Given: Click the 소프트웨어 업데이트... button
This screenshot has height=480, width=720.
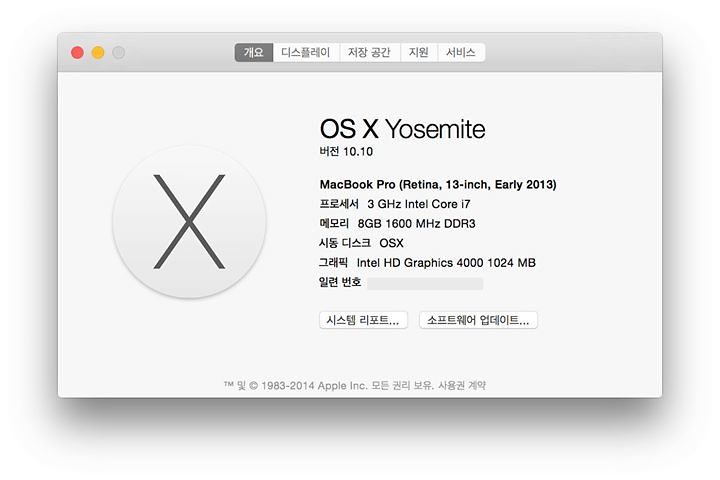Looking at the screenshot, I should point(478,320).
